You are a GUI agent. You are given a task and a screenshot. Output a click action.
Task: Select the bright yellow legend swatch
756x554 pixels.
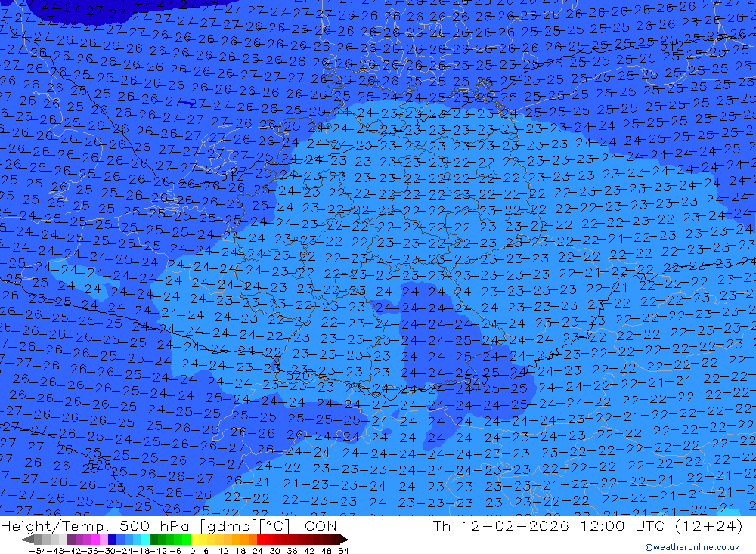tap(194, 539)
